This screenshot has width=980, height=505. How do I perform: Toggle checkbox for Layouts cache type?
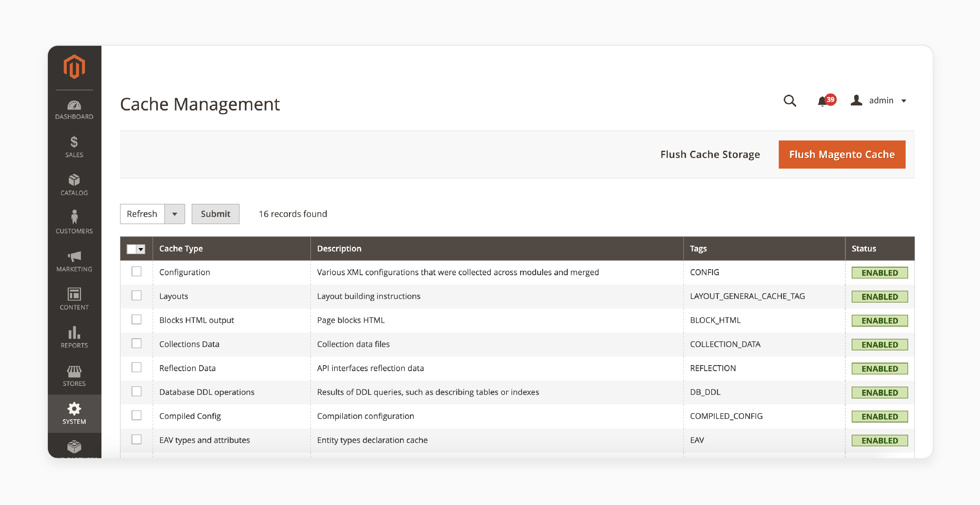click(136, 296)
